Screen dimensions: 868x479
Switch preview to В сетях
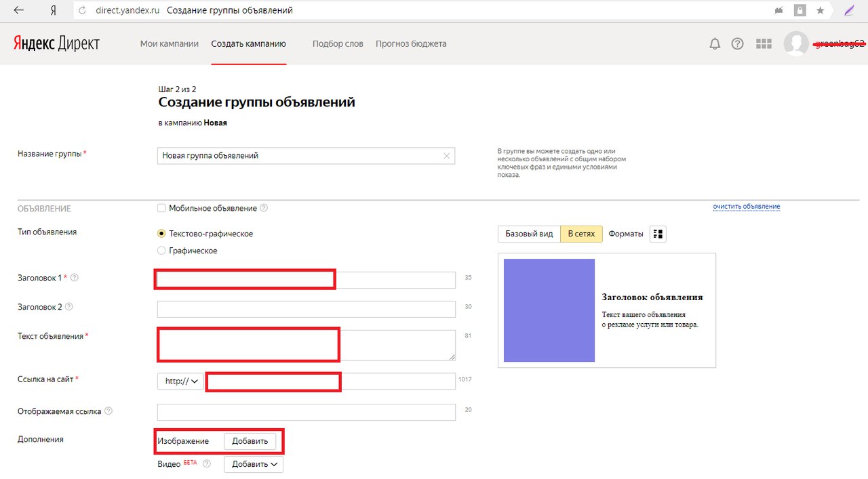click(581, 234)
